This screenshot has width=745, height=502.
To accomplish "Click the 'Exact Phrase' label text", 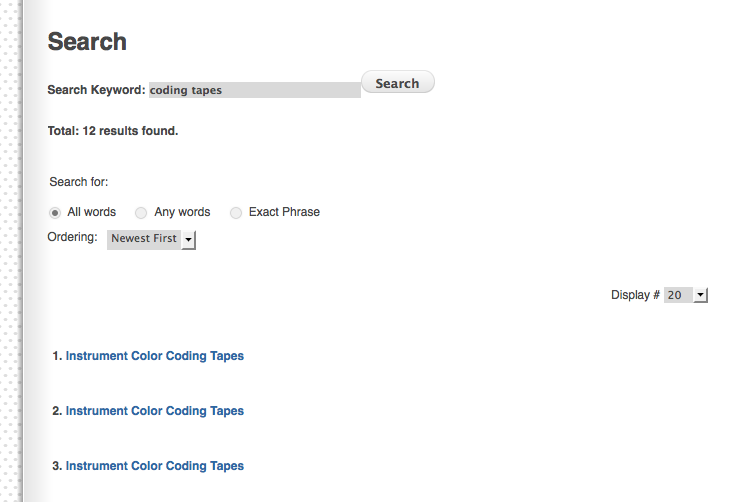I will pyautogui.click(x=284, y=212).
